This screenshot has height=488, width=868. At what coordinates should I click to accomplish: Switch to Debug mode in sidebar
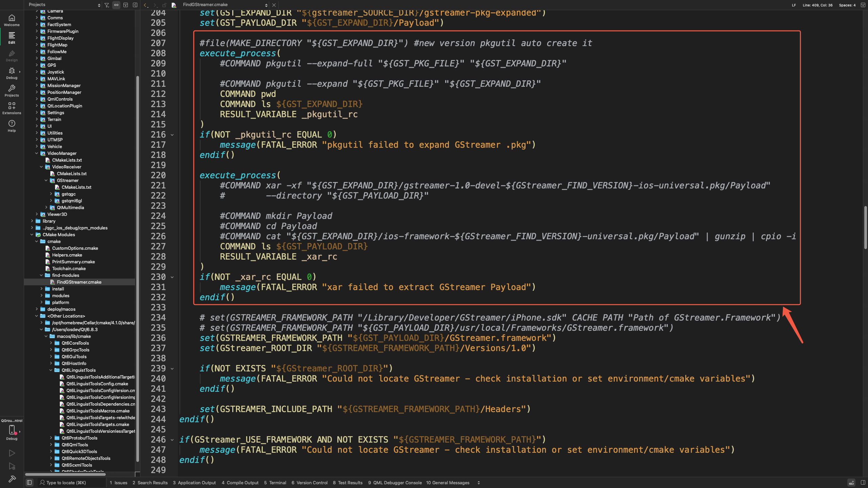pos(12,73)
